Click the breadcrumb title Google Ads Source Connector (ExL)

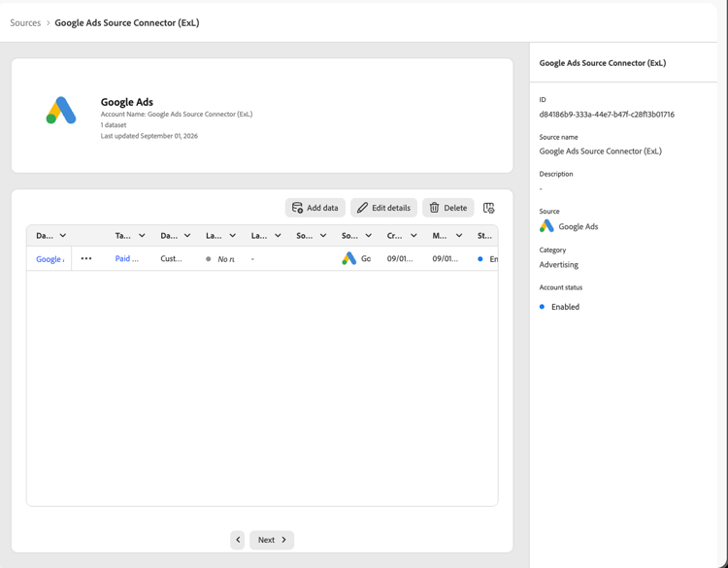coord(127,22)
